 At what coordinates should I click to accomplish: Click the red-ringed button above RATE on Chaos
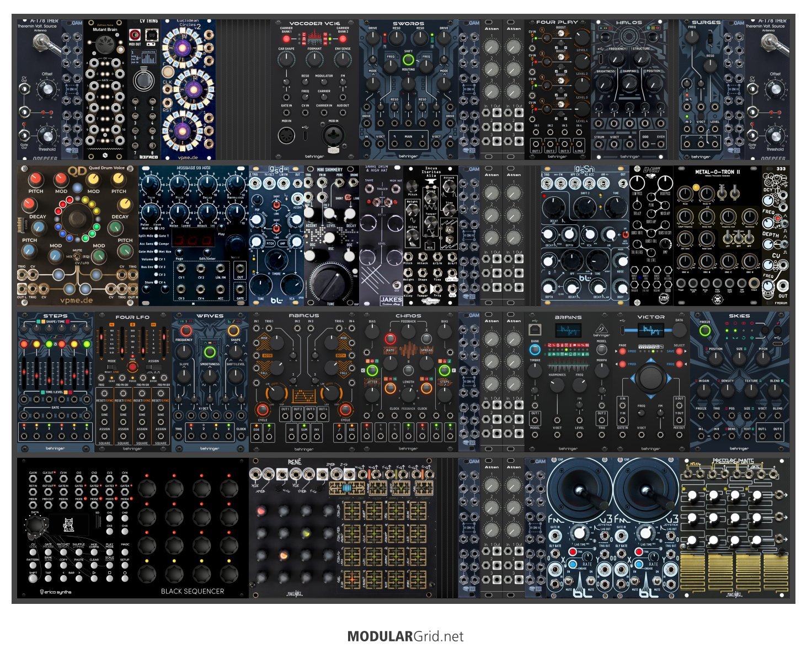tap(390, 339)
